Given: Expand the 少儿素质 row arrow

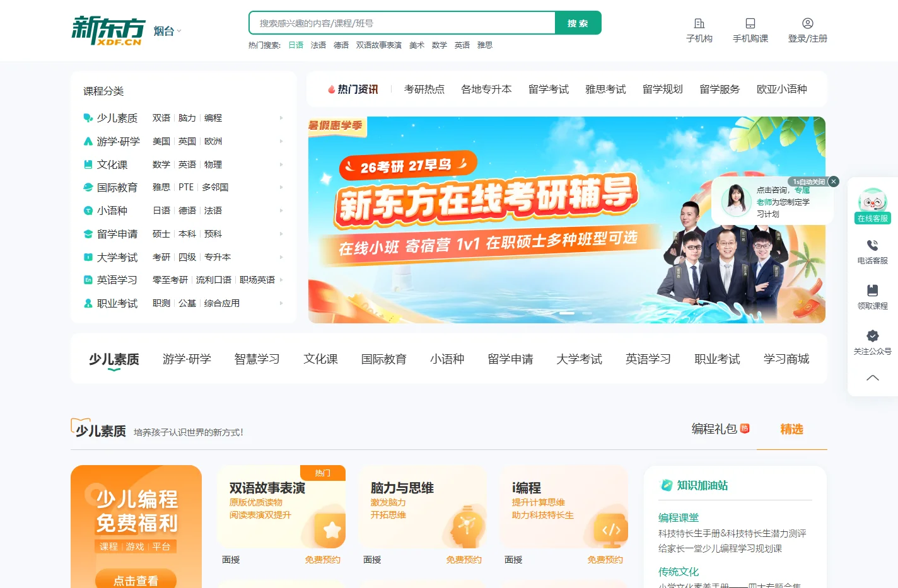Looking at the screenshot, I should point(281,118).
